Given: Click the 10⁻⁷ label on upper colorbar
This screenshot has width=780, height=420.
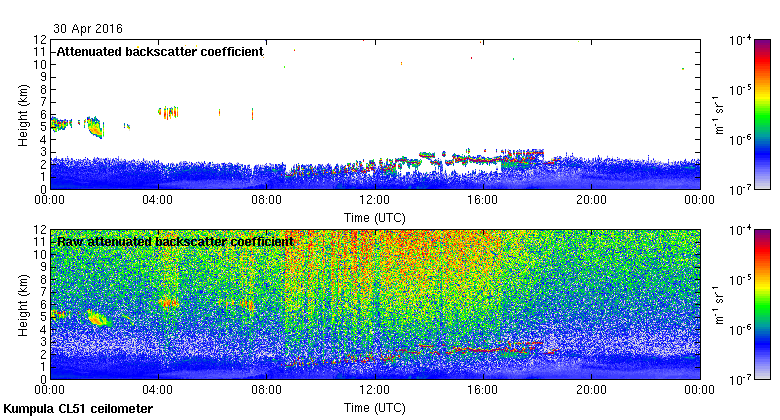Looking at the screenshot, I should 740,190.
